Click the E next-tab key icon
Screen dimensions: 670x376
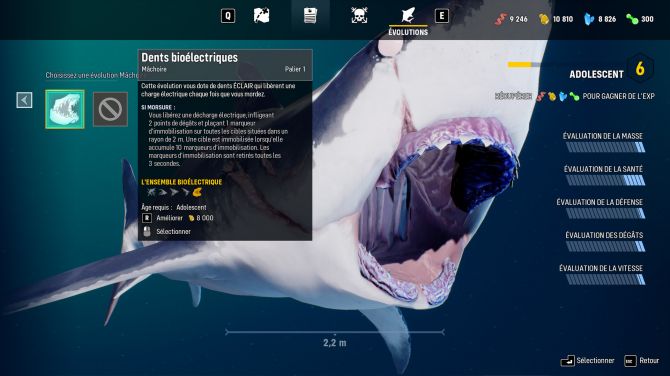click(x=441, y=16)
